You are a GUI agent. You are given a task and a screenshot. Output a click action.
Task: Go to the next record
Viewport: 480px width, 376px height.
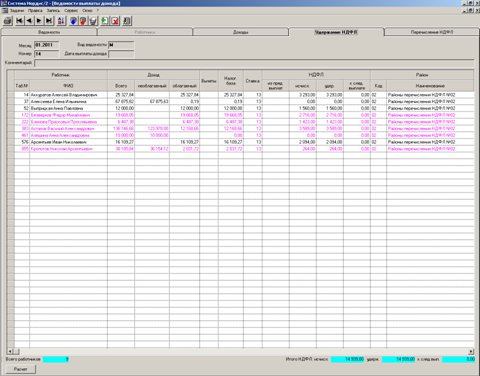tap(39, 21)
